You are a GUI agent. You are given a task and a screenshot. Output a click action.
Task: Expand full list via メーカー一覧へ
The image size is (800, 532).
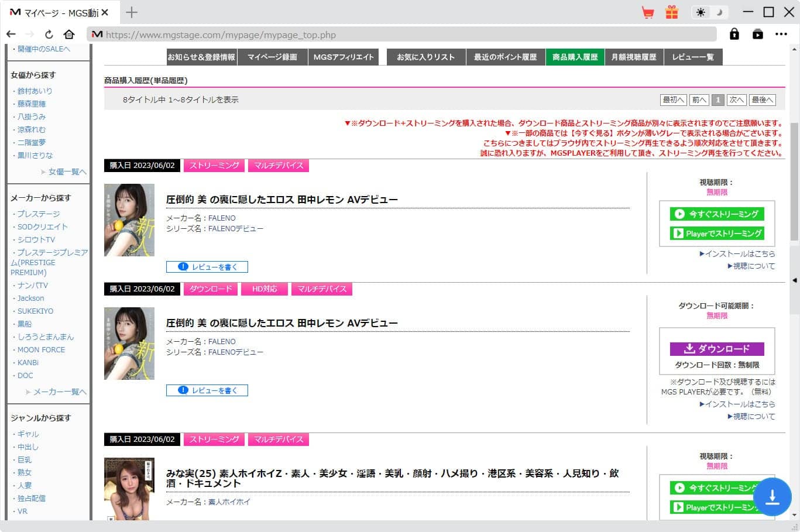tap(60, 392)
